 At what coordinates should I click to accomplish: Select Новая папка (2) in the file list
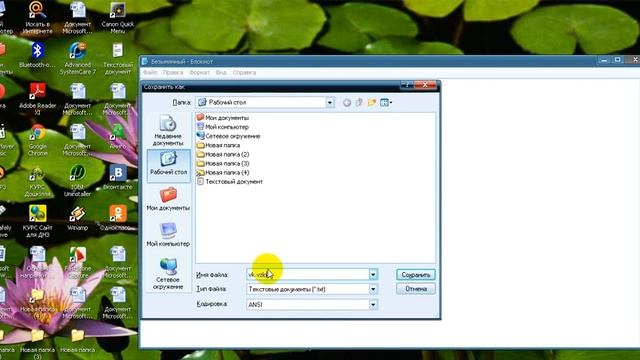pos(223,154)
